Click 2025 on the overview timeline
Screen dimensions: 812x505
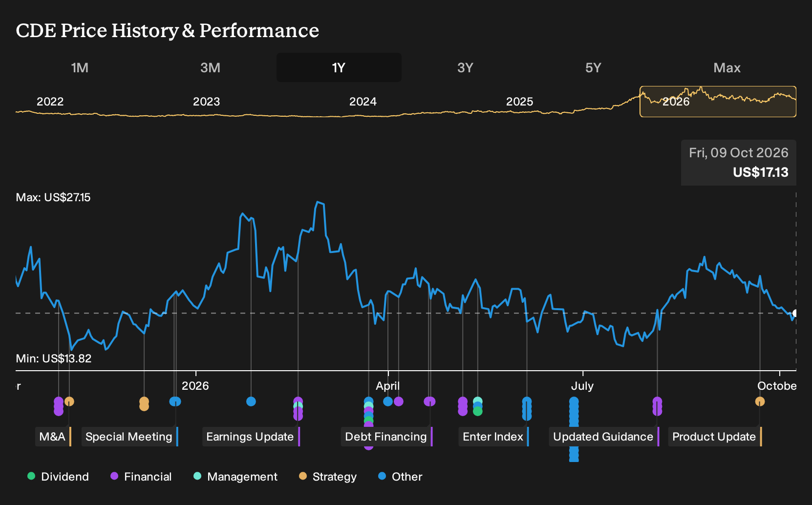(x=519, y=102)
